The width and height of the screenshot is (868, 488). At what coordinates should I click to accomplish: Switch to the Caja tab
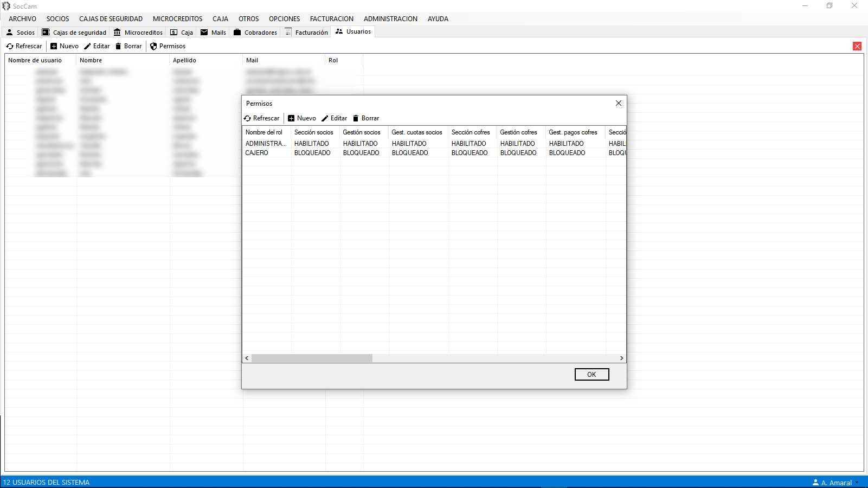click(x=182, y=33)
